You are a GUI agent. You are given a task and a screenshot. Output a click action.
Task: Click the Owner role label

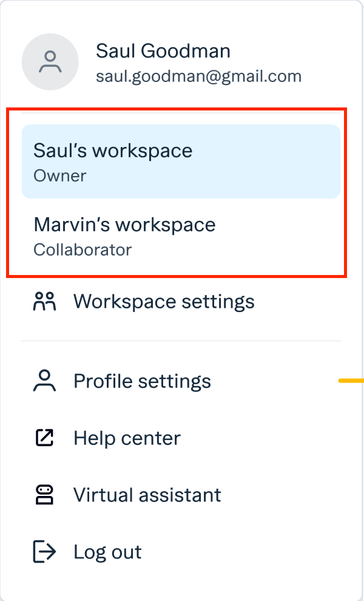tap(60, 175)
